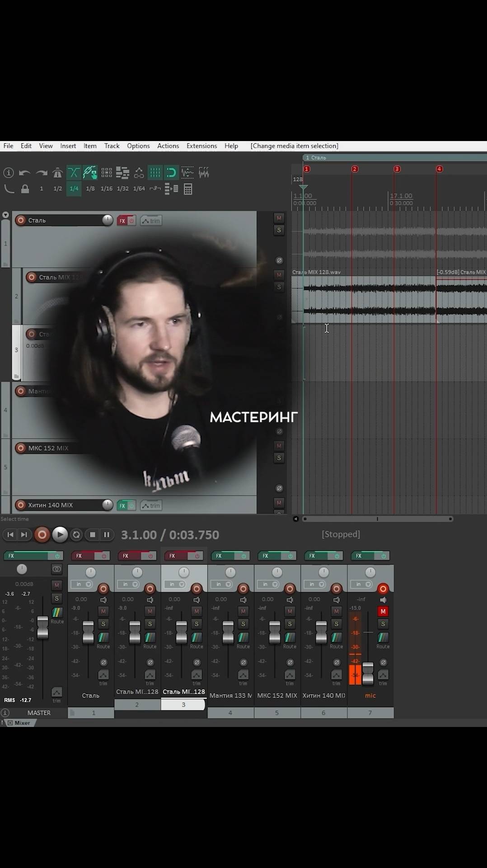Choose 1/64 grid division
Viewport: 487px width, 868px height.
click(x=139, y=189)
